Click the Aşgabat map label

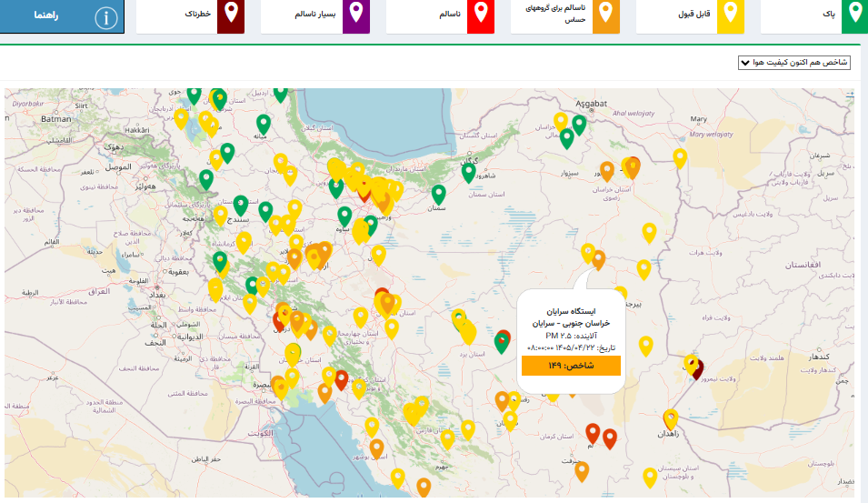(591, 104)
